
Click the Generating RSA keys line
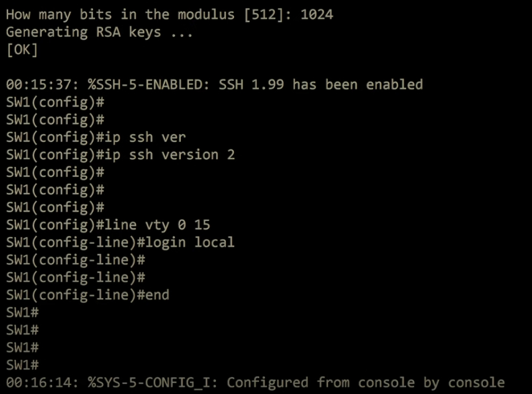[x=99, y=32]
